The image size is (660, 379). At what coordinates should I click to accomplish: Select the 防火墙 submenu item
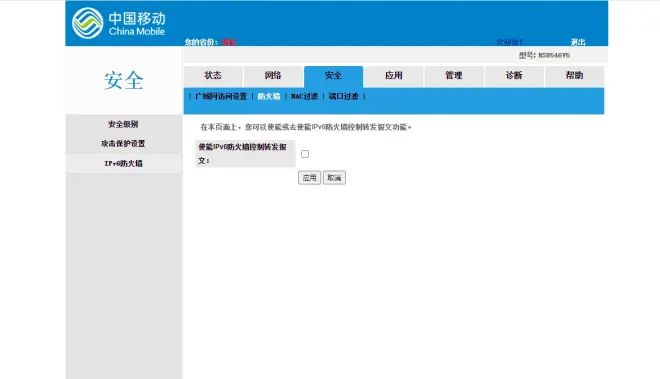pos(269,96)
